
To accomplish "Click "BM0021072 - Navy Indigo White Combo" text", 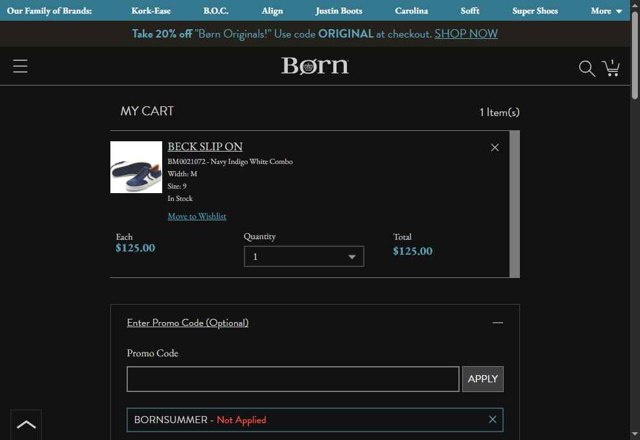I will pos(230,162).
